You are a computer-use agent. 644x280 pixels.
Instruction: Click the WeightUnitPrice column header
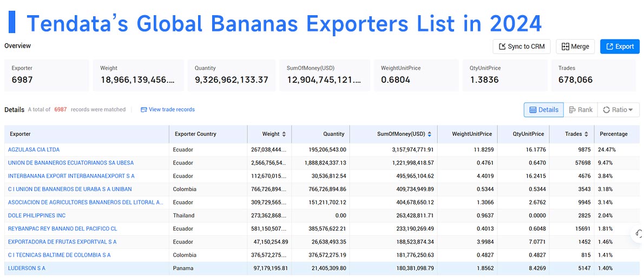468,134
